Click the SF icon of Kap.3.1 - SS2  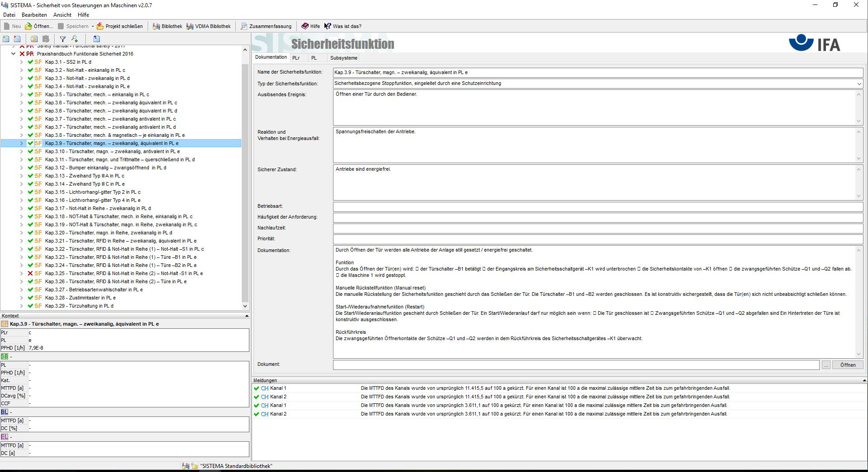coord(38,62)
